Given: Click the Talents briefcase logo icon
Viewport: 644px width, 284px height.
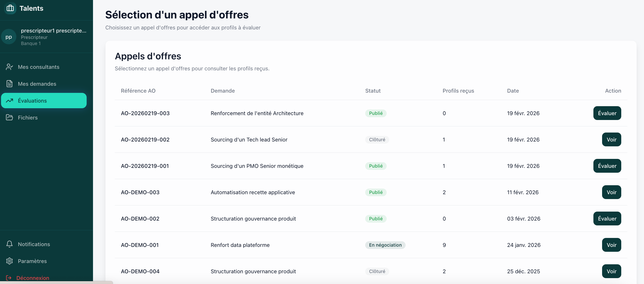Looking at the screenshot, I should (10, 8).
